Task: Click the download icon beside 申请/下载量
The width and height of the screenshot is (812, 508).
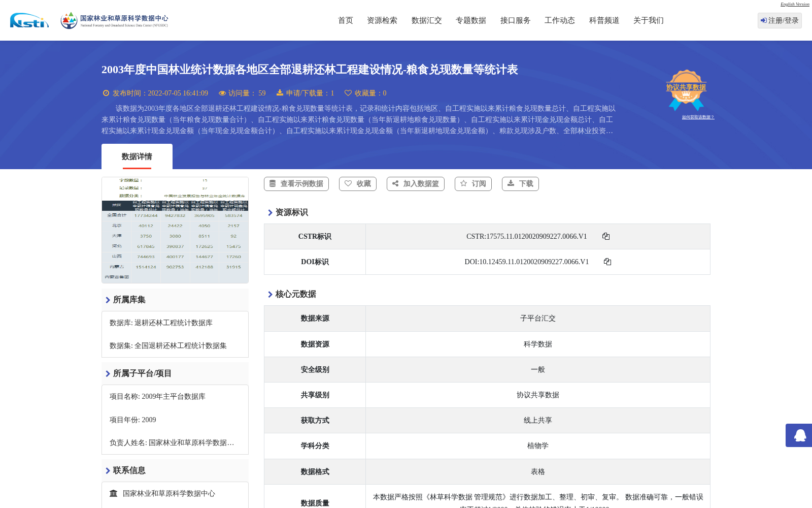Action: click(280, 93)
